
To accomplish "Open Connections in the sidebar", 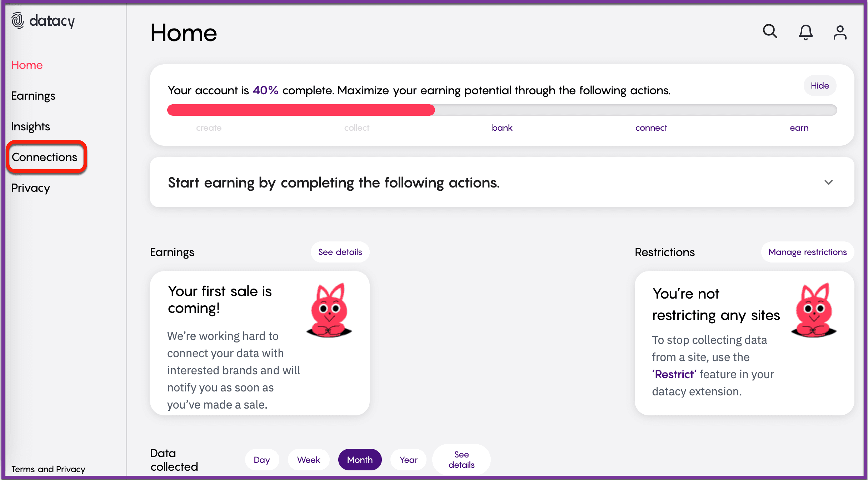I will point(45,157).
